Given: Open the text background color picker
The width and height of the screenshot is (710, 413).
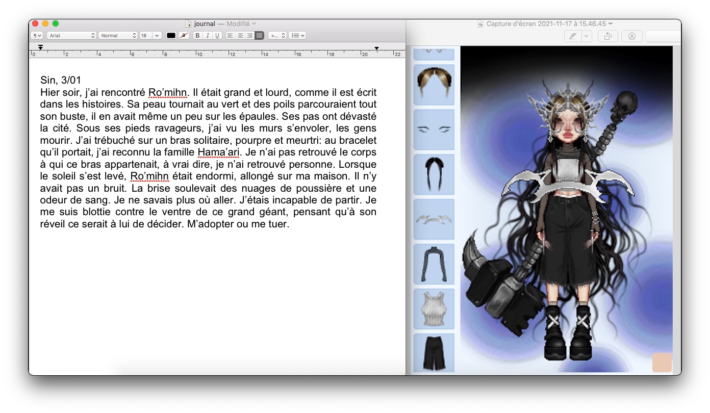Looking at the screenshot, I should [x=183, y=35].
